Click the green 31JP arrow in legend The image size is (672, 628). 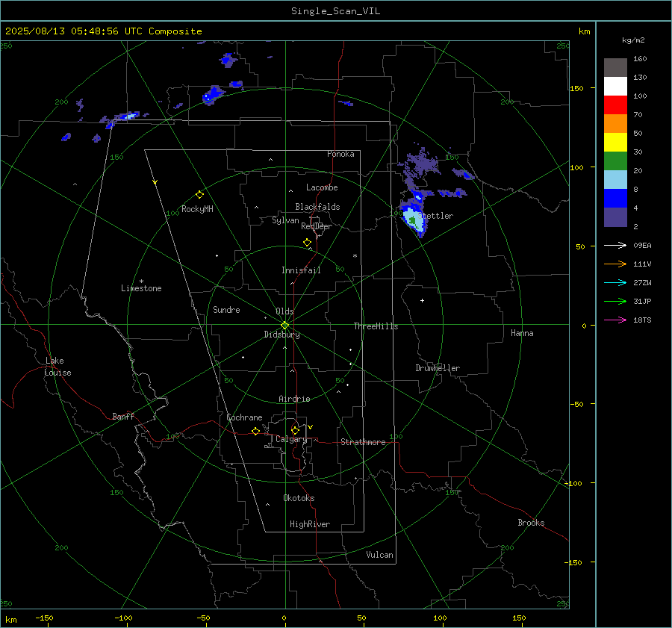[615, 302]
